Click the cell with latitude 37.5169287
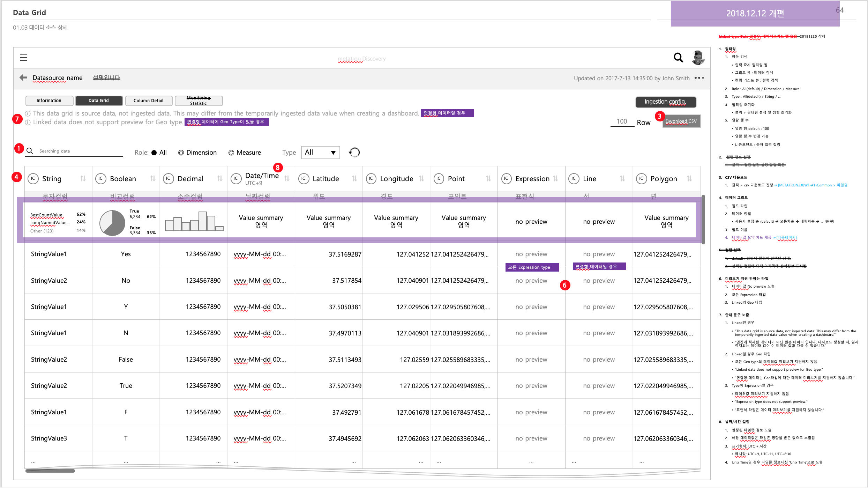Image resolution: width=868 pixels, height=488 pixels. (329, 254)
